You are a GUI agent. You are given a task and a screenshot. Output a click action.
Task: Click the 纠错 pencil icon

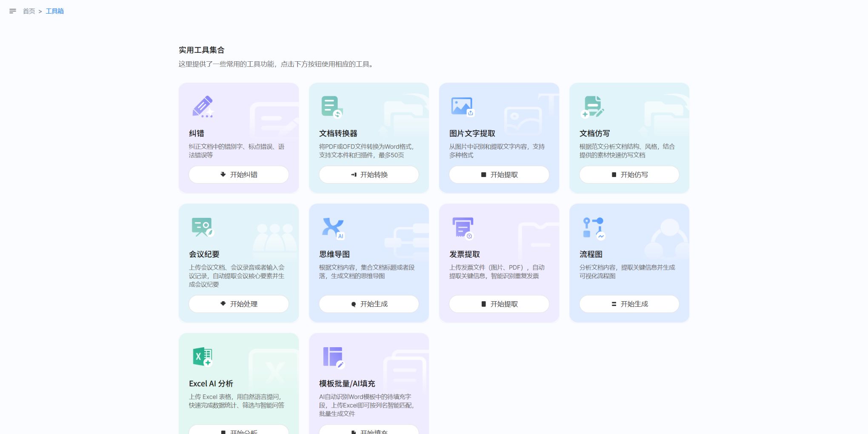[x=203, y=106]
